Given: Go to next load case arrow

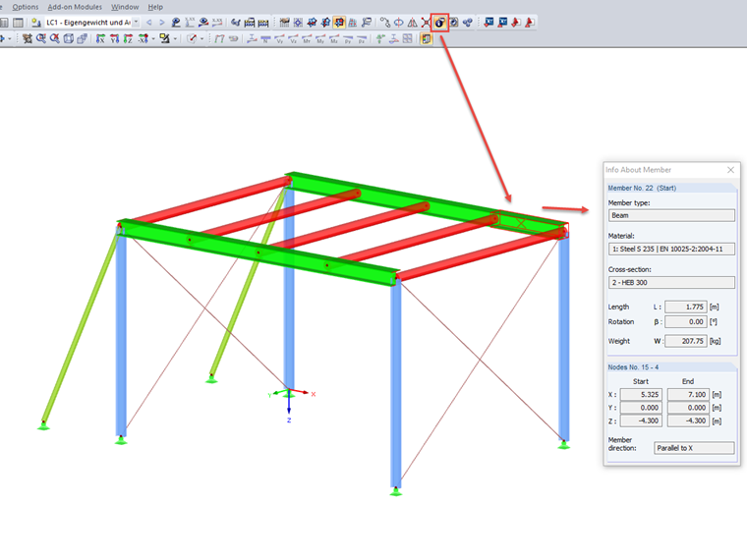Looking at the screenshot, I should click(x=162, y=23).
